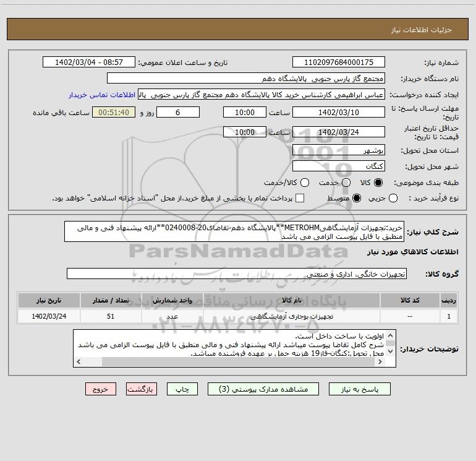Viewport: 476px width, 461px height.
Task: Click item name تجهیزات بوجاری آزمایشگاهی cell
Action: point(291,316)
